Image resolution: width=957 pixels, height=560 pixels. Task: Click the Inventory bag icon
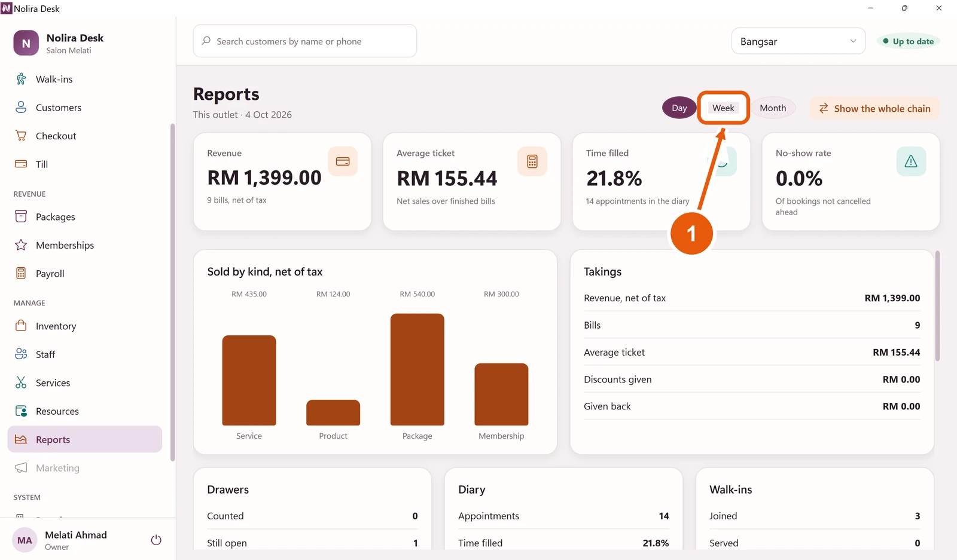point(21,326)
